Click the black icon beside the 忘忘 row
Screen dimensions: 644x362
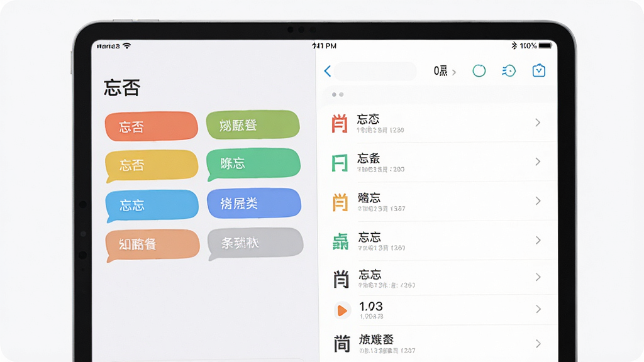coord(341,279)
